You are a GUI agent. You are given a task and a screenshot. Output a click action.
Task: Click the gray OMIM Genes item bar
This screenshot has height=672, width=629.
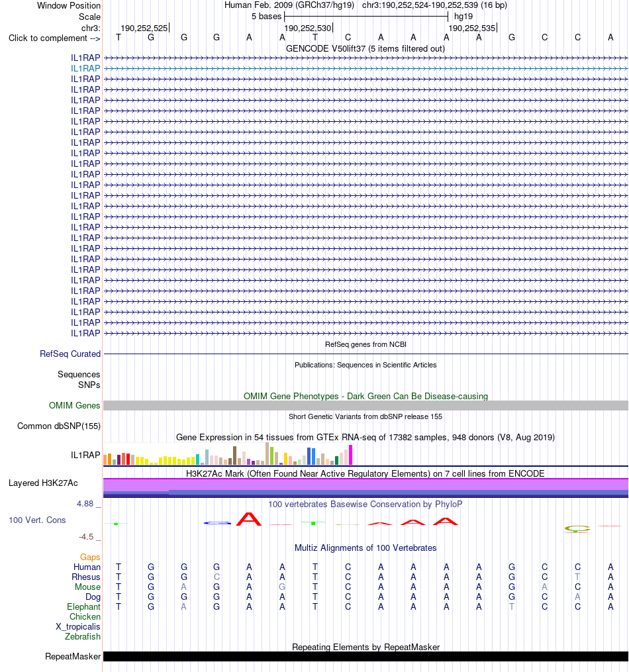click(365, 405)
